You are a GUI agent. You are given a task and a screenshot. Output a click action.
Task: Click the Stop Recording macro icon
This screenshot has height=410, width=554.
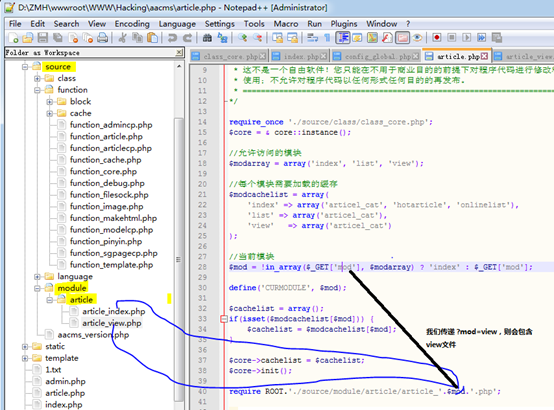tap(452, 37)
